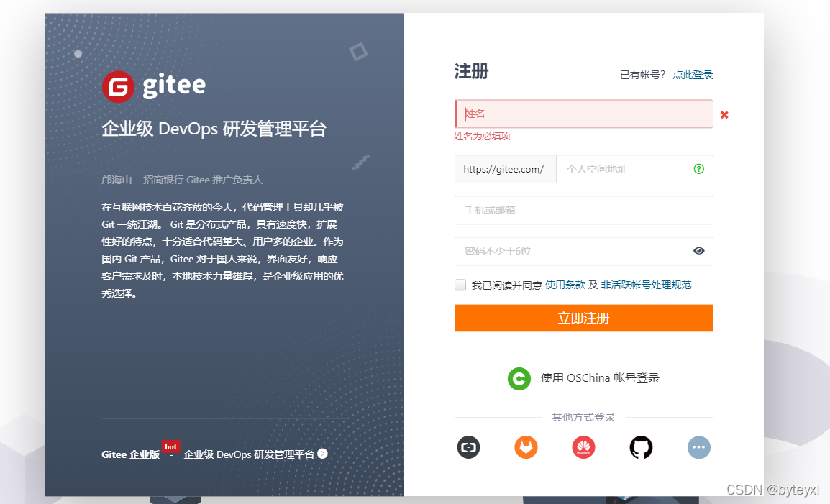Screen dimensions: 830x504
Task: Click the green OSChina logo icon
Action: coord(519,378)
